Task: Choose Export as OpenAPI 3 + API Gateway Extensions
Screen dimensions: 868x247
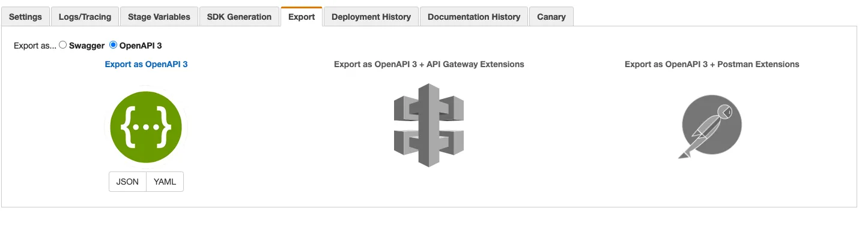Action: click(x=429, y=64)
